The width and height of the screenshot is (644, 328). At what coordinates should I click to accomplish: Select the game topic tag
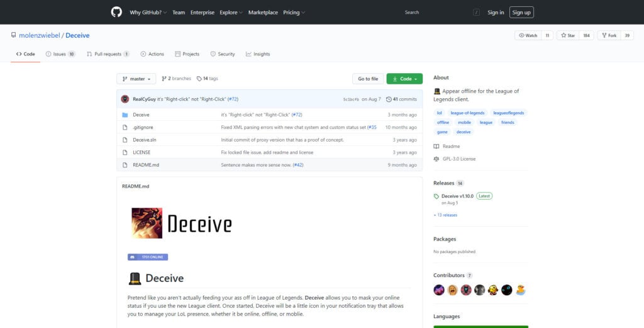tap(442, 132)
